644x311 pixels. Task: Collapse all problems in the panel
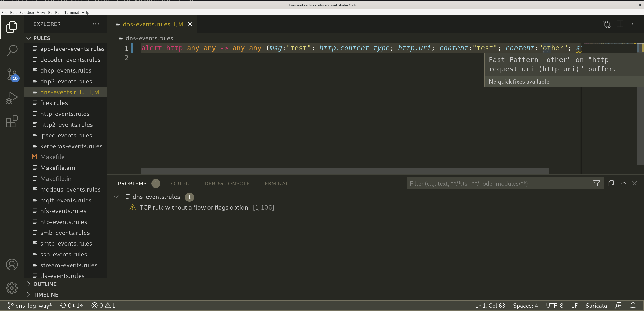[611, 183]
